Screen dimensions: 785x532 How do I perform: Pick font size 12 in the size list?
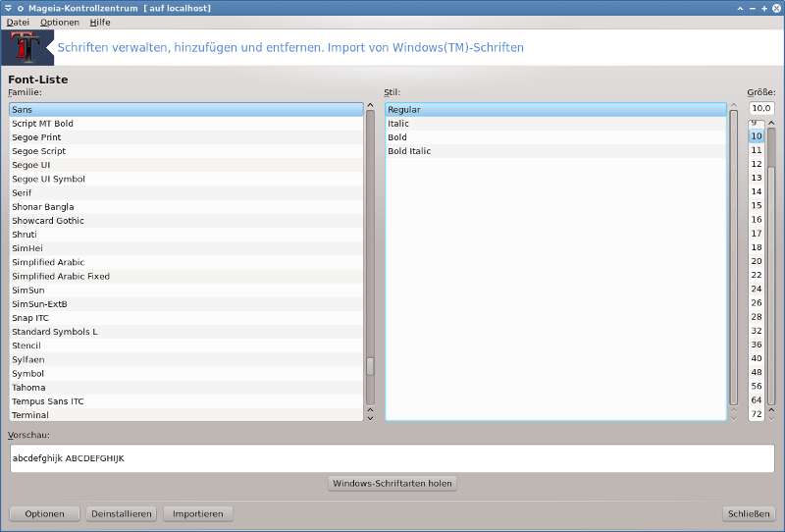coord(757,164)
